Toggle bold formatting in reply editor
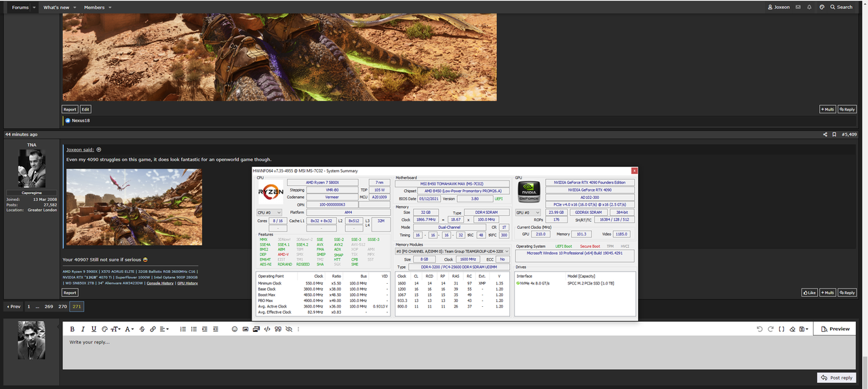Screen dimensions: 868x389 (73, 329)
